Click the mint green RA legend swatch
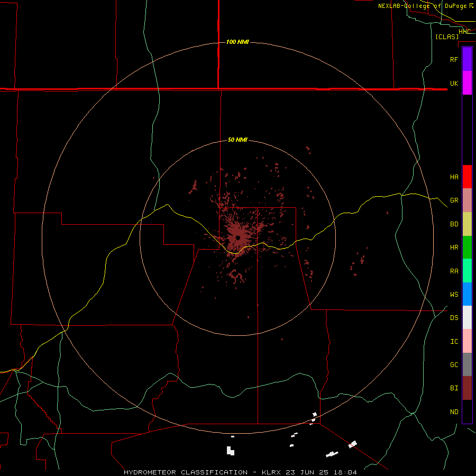 click(467, 271)
